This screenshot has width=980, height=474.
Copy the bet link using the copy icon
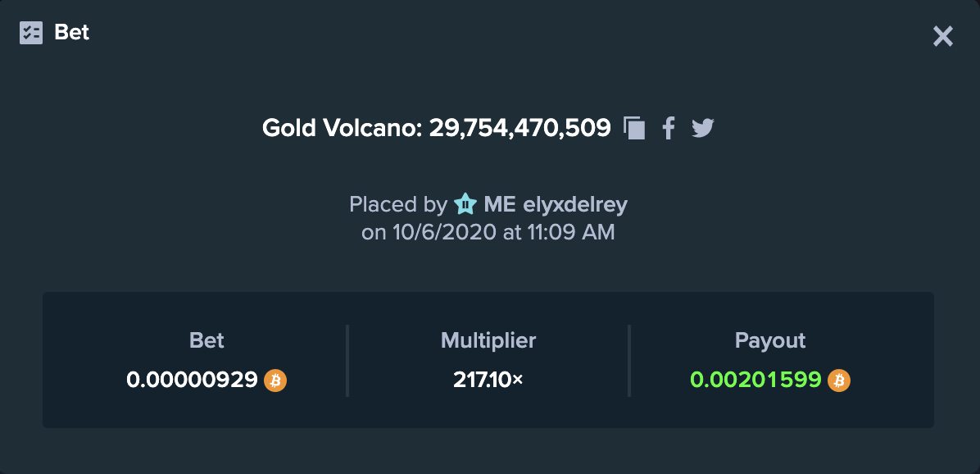633,128
